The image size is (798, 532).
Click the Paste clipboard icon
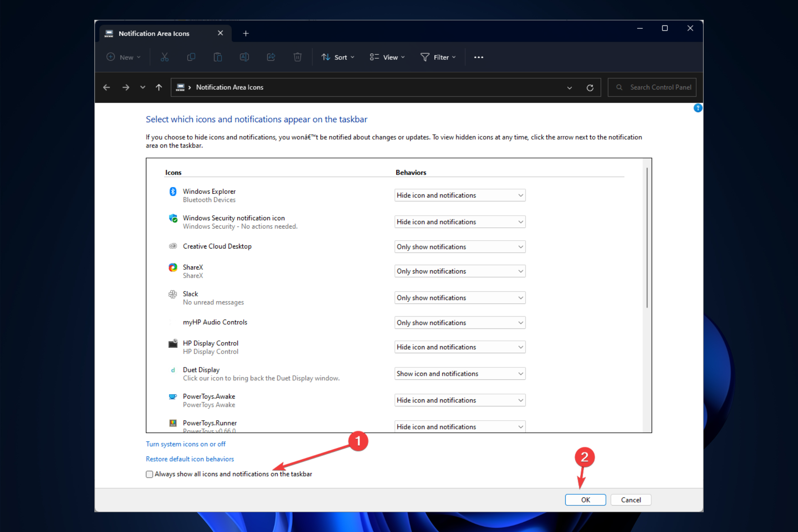pos(218,57)
